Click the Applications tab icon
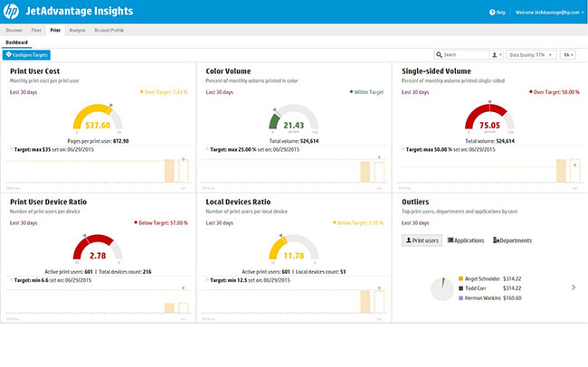The height and width of the screenshot is (367, 588). [450, 240]
